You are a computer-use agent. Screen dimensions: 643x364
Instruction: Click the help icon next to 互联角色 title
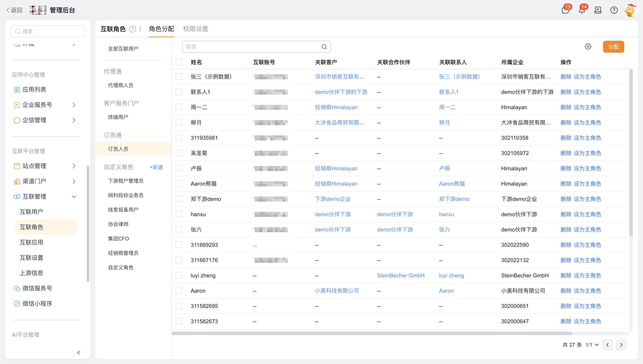click(133, 29)
